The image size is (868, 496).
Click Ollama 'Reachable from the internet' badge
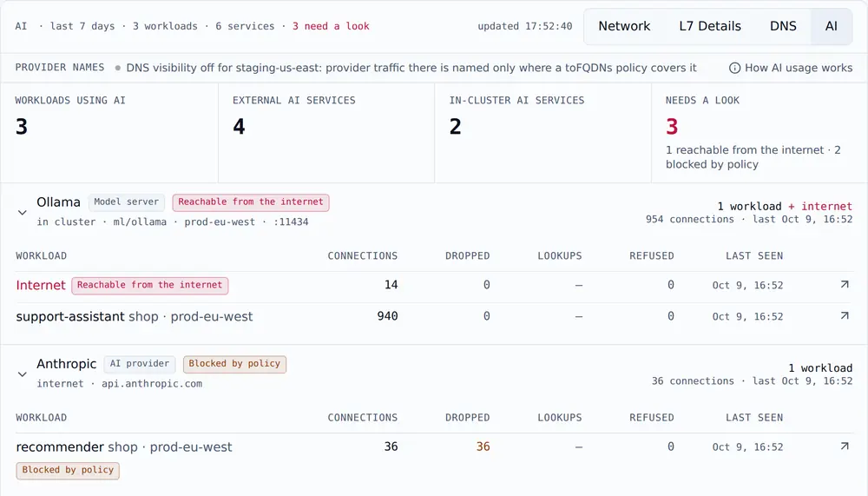(251, 202)
